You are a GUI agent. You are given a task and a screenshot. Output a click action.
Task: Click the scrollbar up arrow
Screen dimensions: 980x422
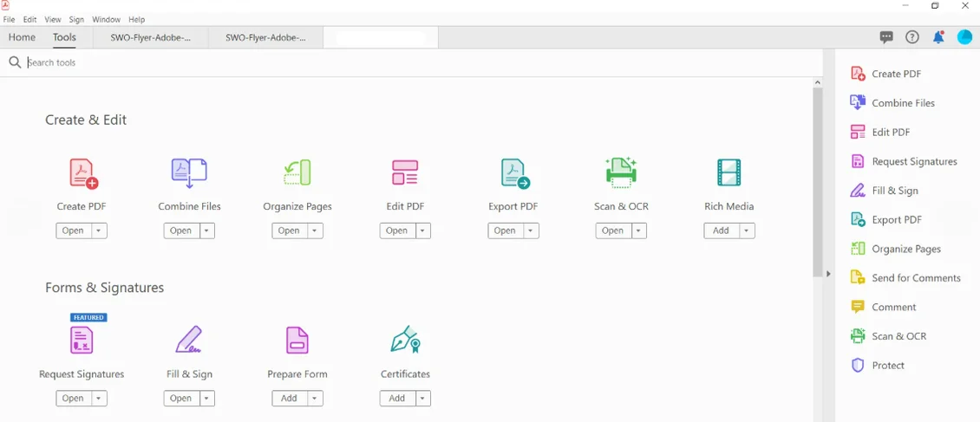818,82
